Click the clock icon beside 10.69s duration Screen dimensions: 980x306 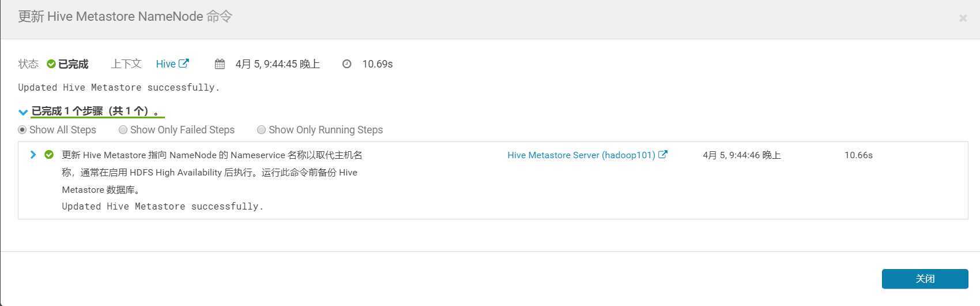tap(346, 64)
